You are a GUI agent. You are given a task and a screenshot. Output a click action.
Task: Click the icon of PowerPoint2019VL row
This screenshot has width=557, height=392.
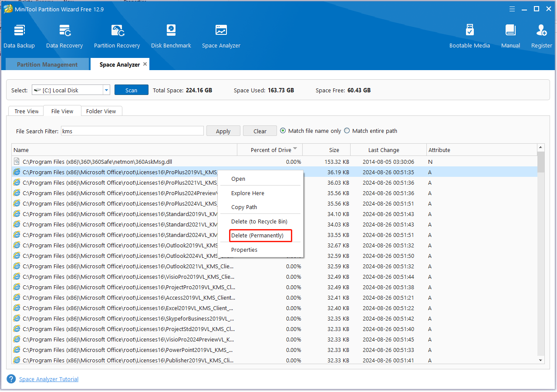[17, 350]
